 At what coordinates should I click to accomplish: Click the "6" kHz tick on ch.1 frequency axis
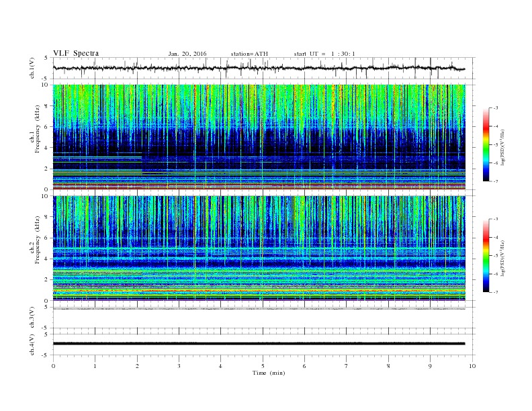tap(47, 127)
